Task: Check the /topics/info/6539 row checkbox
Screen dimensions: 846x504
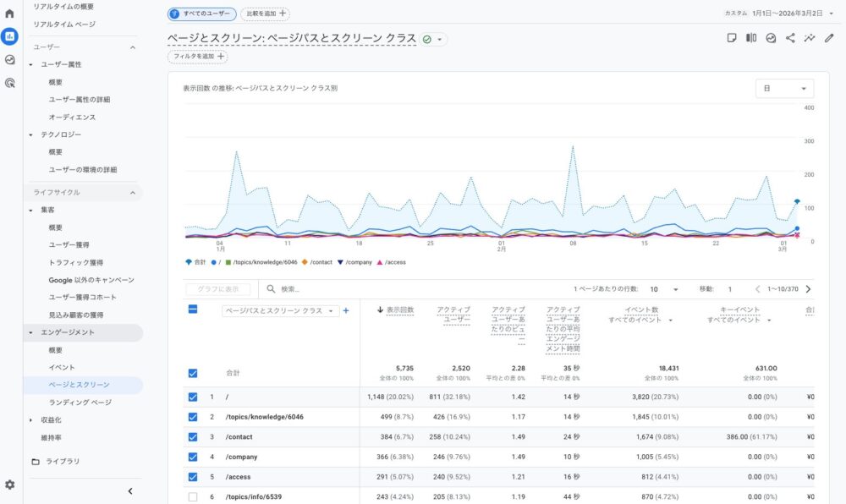Action: [x=193, y=496]
